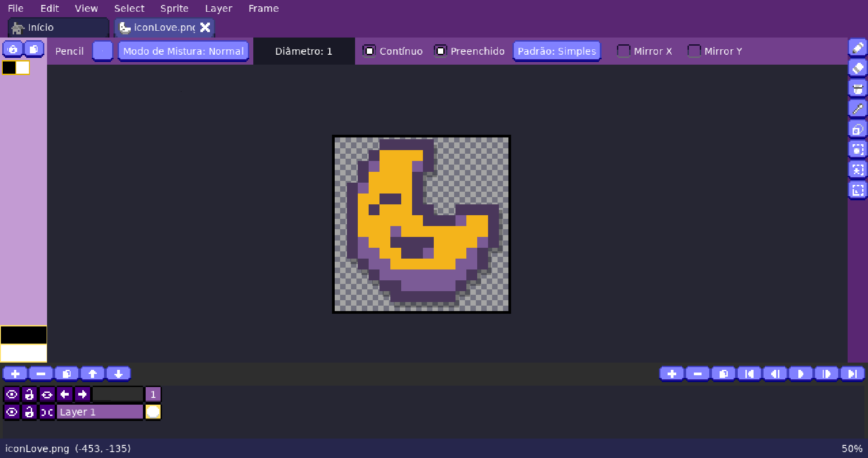Toggle visibility of all layers in header
This screenshot has width=868, height=458.
(x=12, y=395)
